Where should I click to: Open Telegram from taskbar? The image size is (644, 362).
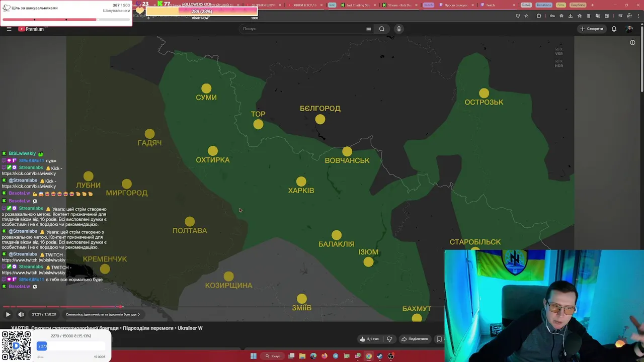336,356
